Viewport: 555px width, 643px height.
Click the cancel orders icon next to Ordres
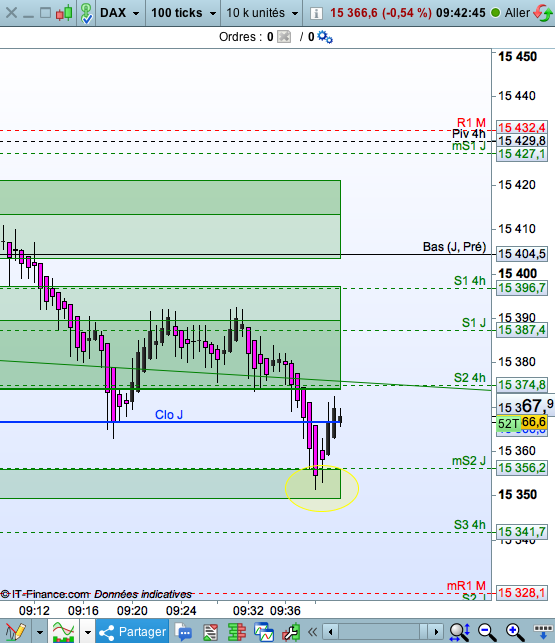tap(284, 37)
